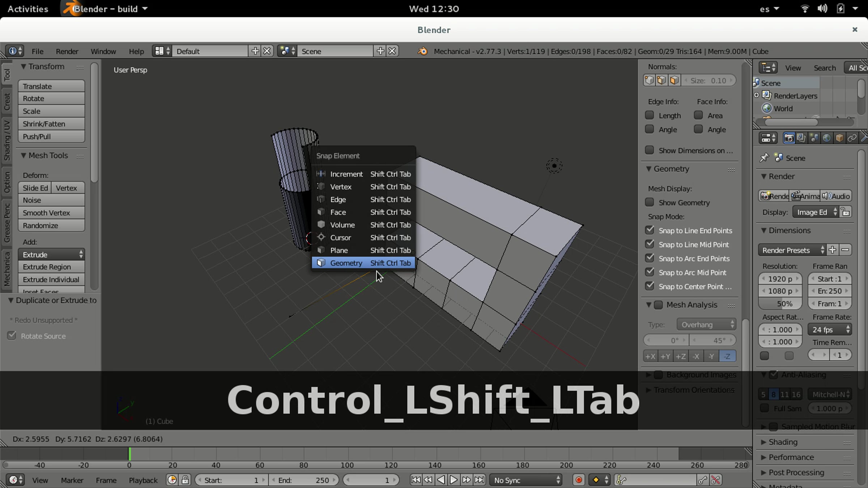Image resolution: width=868 pixels, height=488 pixels.
Task: Click the 45° overhang maximum angle slider
Action: (x=713, y=340)
